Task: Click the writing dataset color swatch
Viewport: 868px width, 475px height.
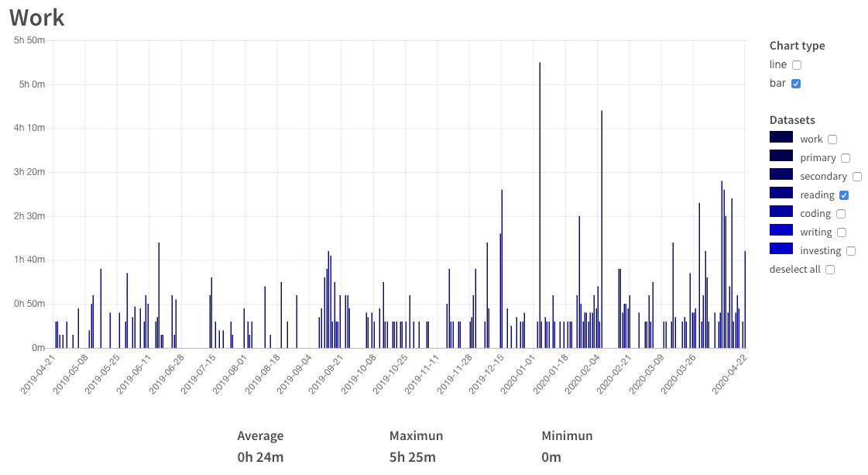Action: [x=781, y=230]
